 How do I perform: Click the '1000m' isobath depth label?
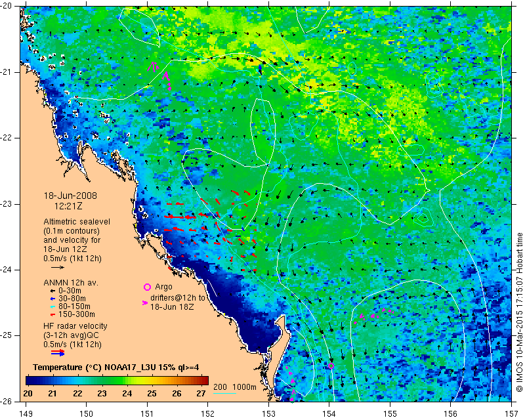pos(244,387)
